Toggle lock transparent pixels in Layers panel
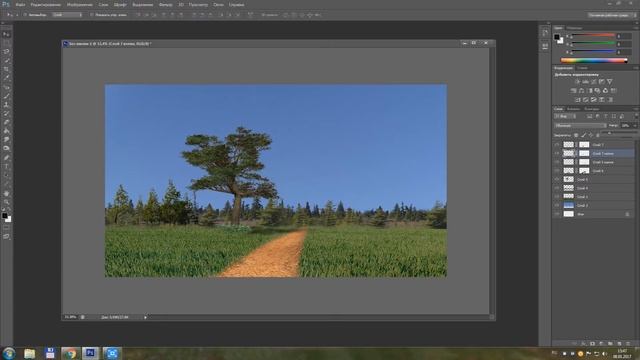This screenshot has width=640, height=360. click(576, 135)
